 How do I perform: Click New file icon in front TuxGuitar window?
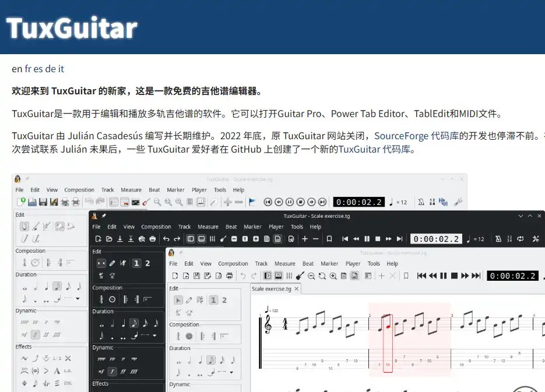pyautogui.click(x=175, y=276)
